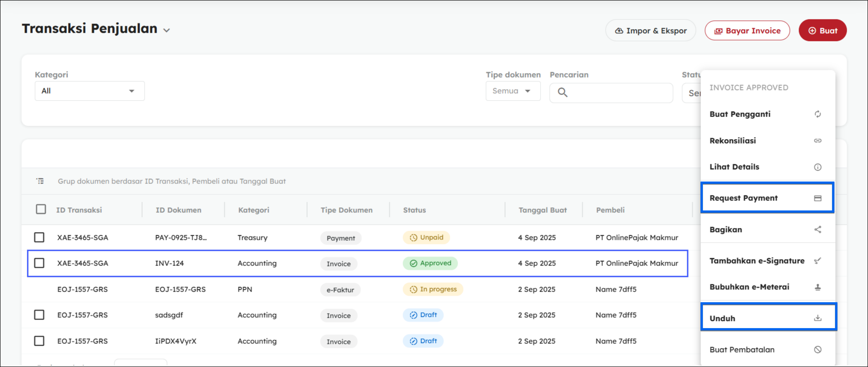868x367 pixels.
Task: Click the group list icon above the table
Action: pos(40,181)
